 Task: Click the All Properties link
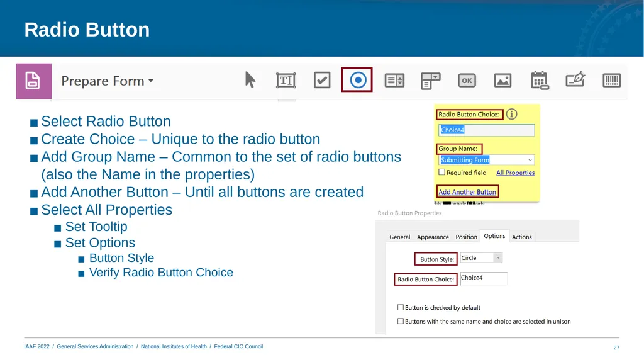click(x=516, y=173)
